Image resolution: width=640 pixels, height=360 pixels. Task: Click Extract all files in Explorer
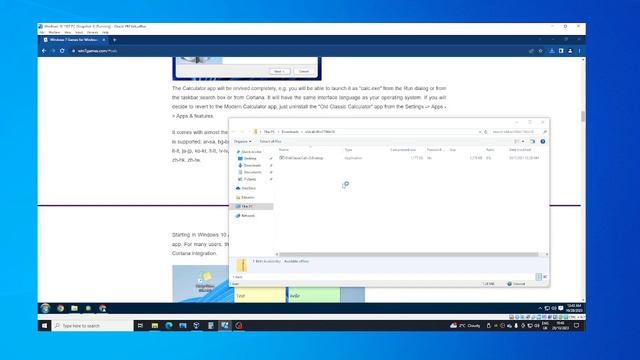coord(271,142)
